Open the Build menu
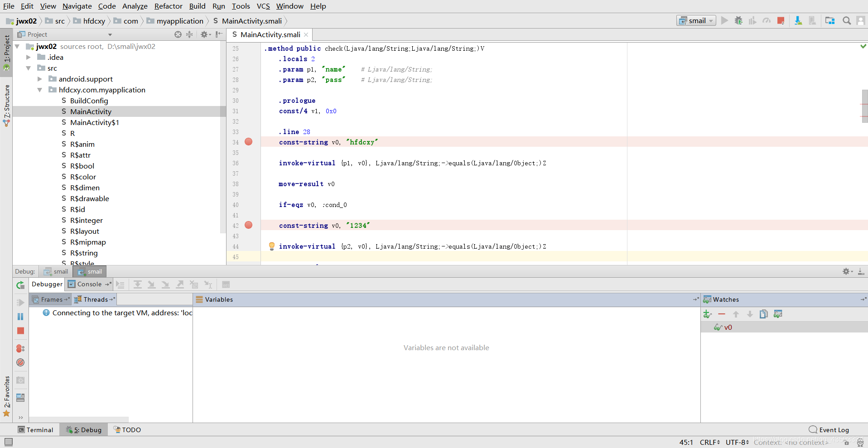The height and width of the screenshot is (448, 868). [x=197, y=6]
